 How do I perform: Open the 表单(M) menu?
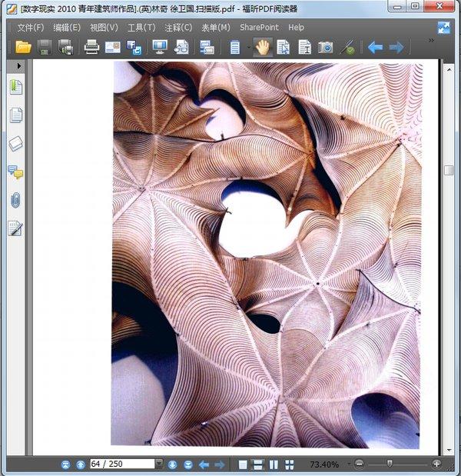pos(216,28)
